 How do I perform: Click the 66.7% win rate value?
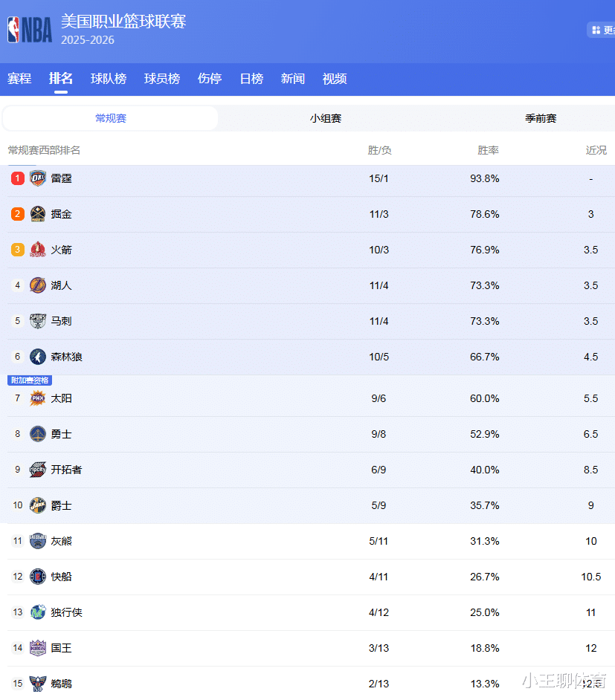coord(485,357)
